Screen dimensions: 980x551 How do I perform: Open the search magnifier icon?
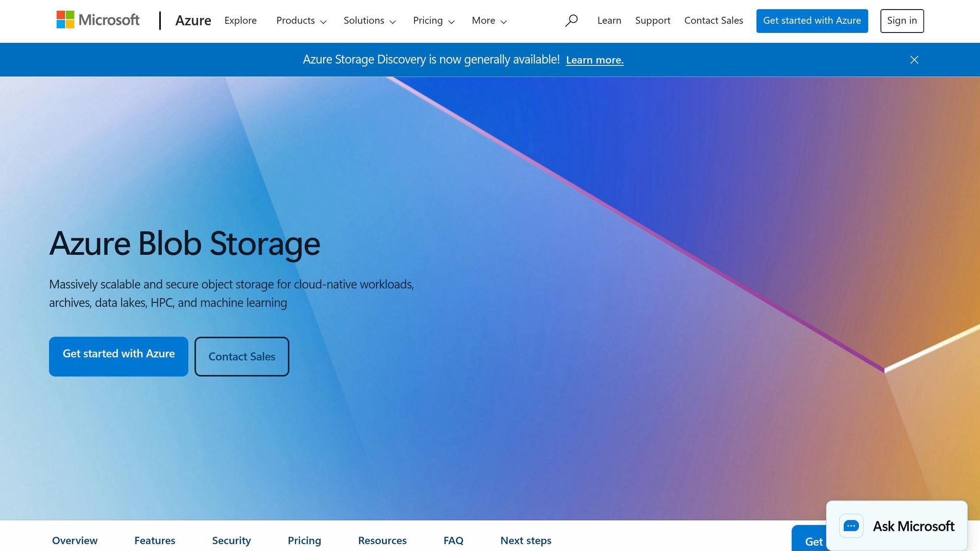[x=571, y=21]
